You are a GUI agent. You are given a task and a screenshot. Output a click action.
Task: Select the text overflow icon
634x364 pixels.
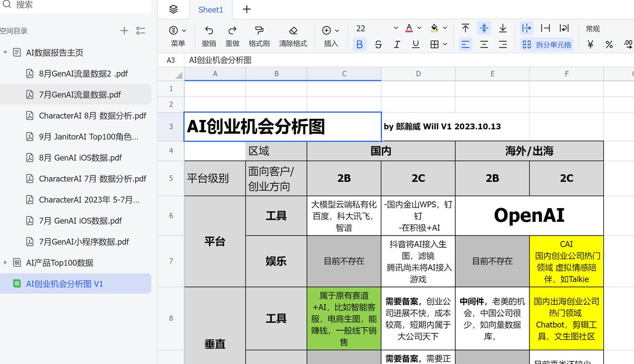[x=526, y=28]
